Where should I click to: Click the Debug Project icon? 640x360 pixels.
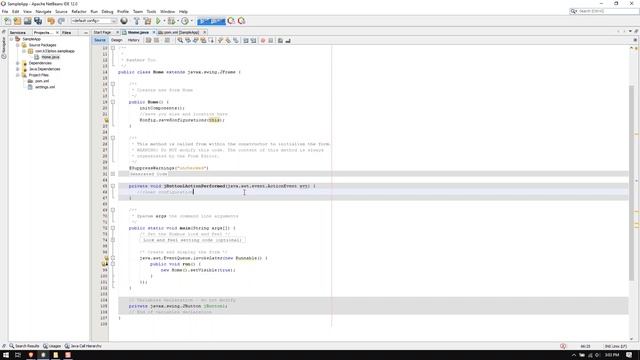point(171,21)
